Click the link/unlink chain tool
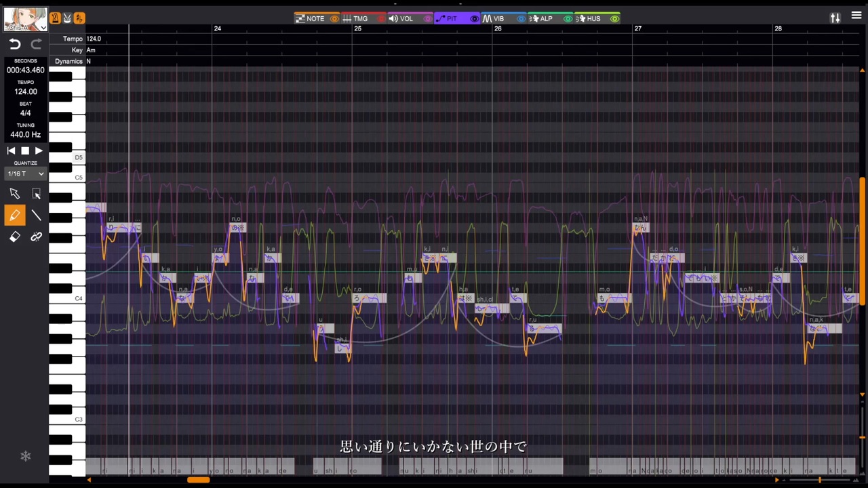Image resolution: width=868 pixels, height=488 pixels. coord(37,237)
